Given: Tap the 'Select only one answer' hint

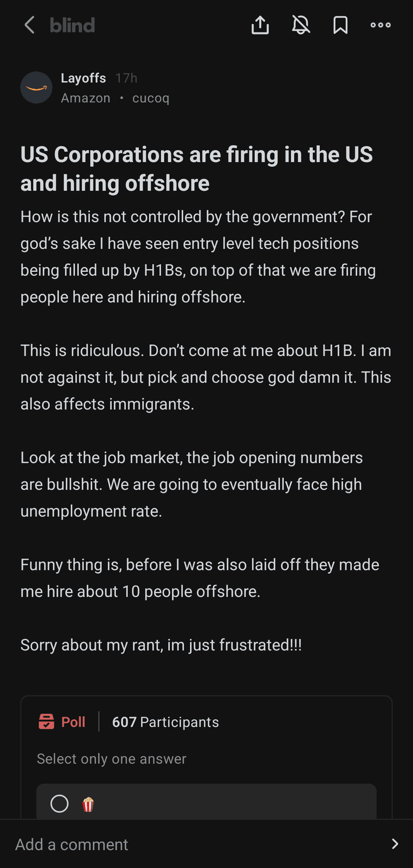Looking at the screenshot, I should tap(112, 759).
